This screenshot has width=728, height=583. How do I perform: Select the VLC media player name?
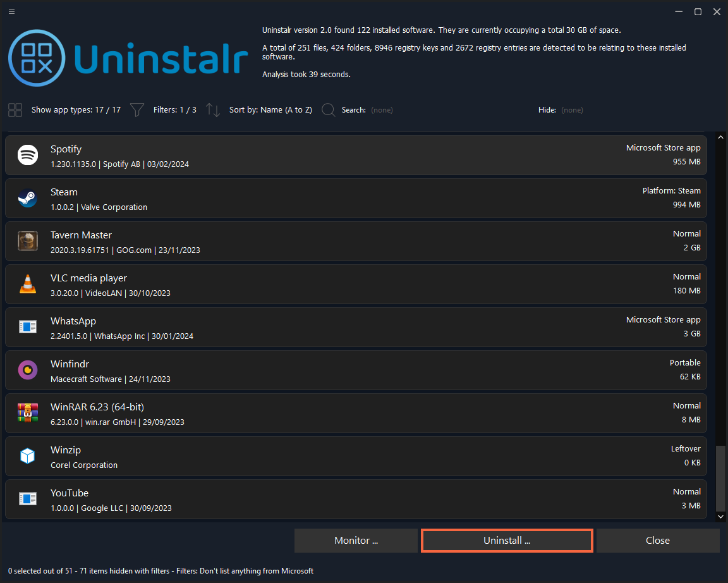[x=88, y=278]
